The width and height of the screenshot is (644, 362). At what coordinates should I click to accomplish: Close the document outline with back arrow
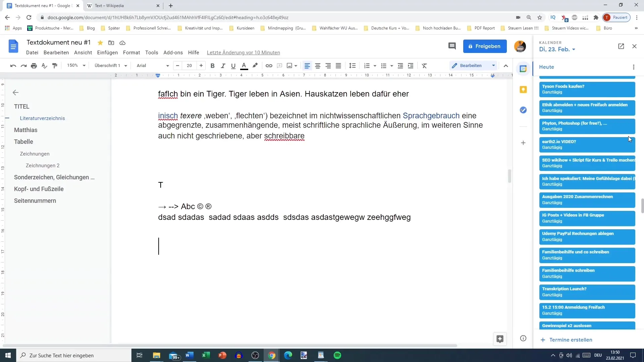(x=15, y=93)
